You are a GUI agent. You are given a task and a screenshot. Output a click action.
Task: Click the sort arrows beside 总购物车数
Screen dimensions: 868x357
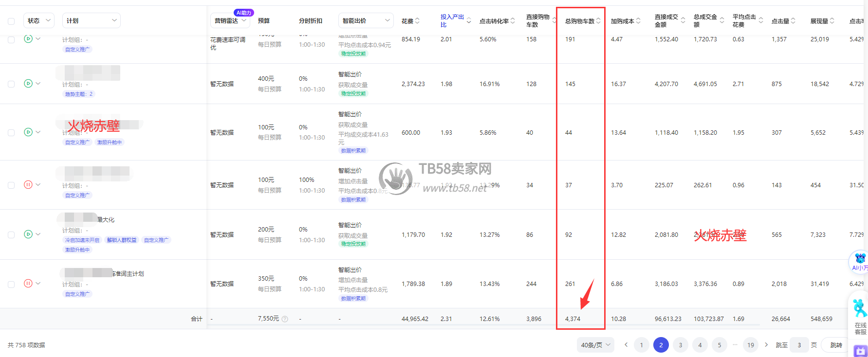tap(598, 21)
